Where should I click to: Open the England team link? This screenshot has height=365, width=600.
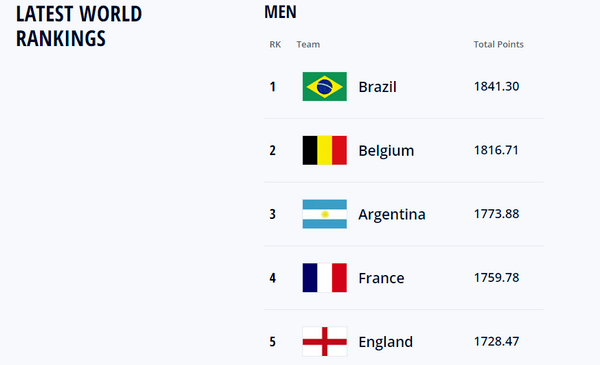(x=385, y=342)
